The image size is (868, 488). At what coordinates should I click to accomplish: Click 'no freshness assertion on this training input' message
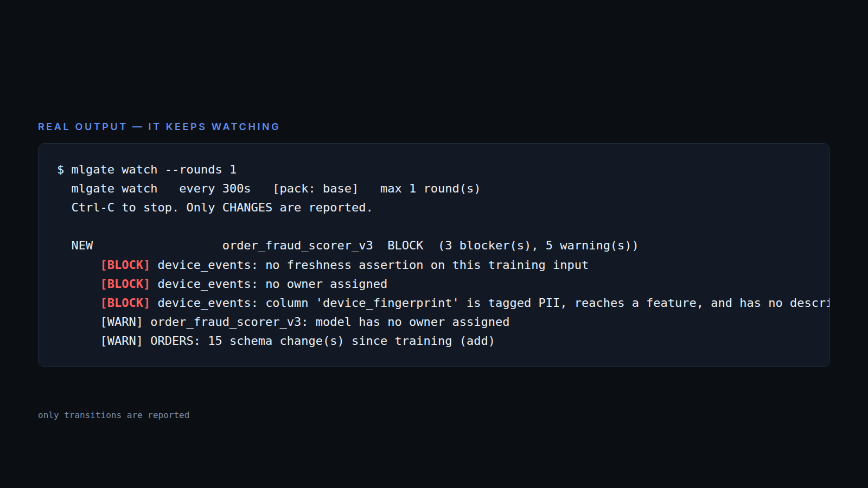tap(427, 265)
